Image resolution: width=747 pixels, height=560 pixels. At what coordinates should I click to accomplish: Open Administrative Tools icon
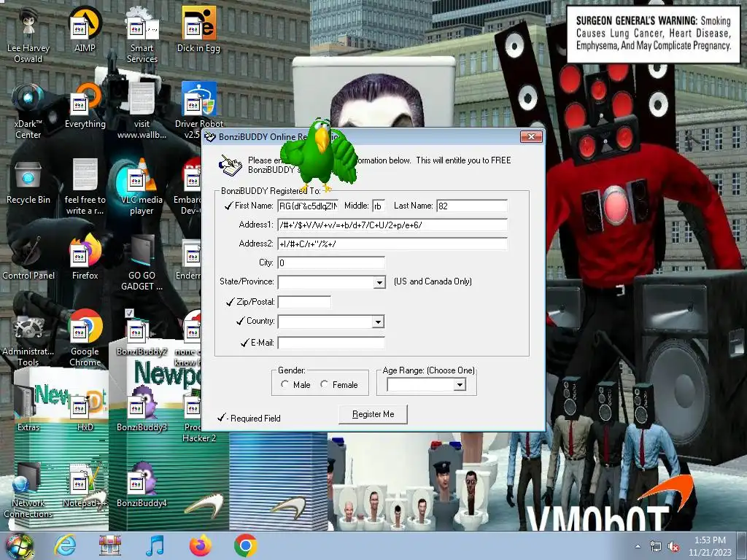[28, 338]
